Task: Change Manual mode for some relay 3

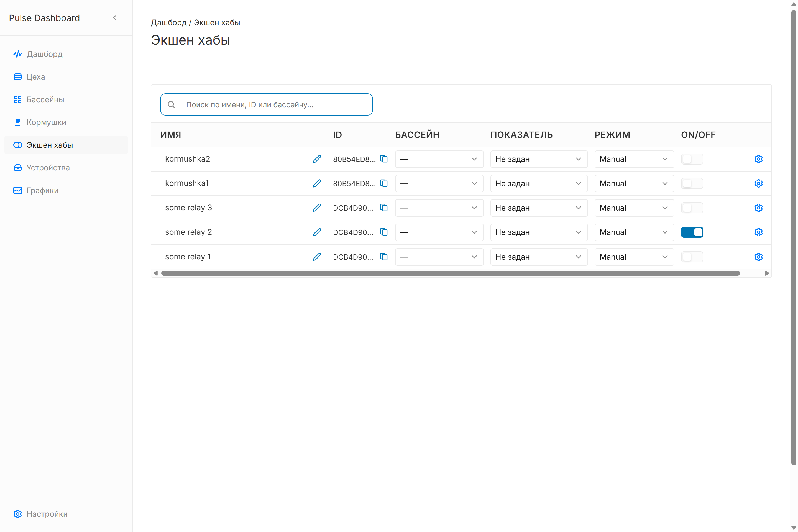Action: click(x=634, y=208)
